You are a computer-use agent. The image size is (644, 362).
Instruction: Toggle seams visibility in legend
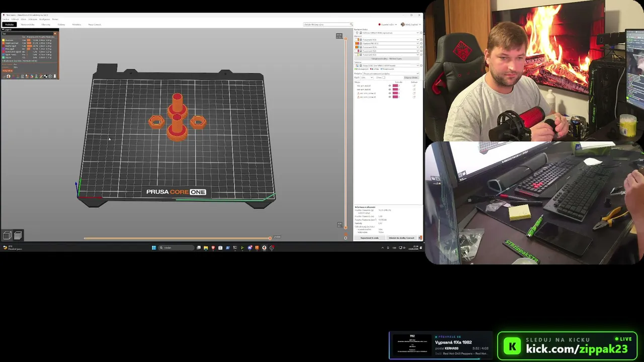click(22, 76)
